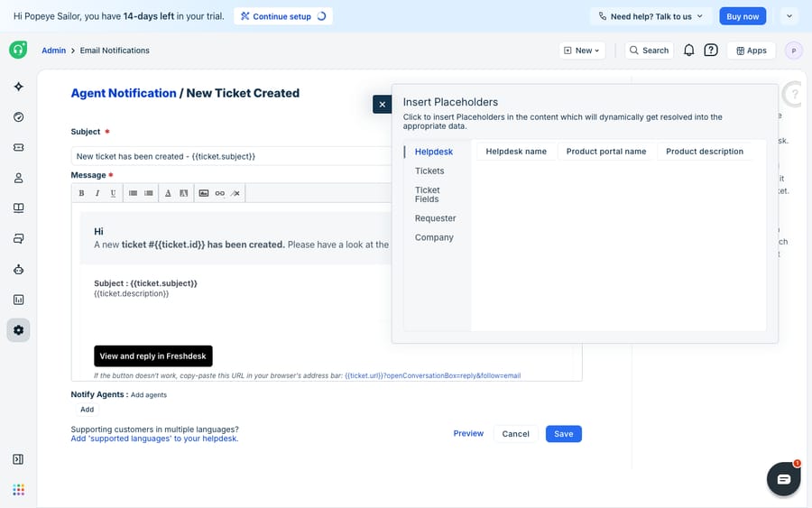Select the Requester placeholder category
The image size is (812, 508).
click(x=435, y=218)
